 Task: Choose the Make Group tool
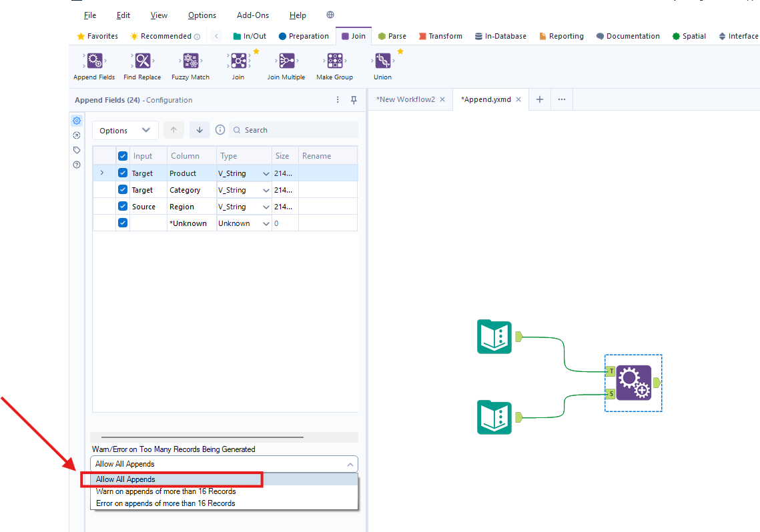pyautogui.click(x=334, y=61)
